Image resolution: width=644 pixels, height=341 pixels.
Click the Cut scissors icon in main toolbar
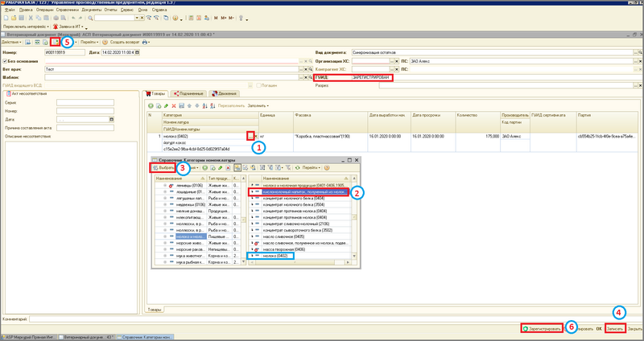click(x=31, y=18)
